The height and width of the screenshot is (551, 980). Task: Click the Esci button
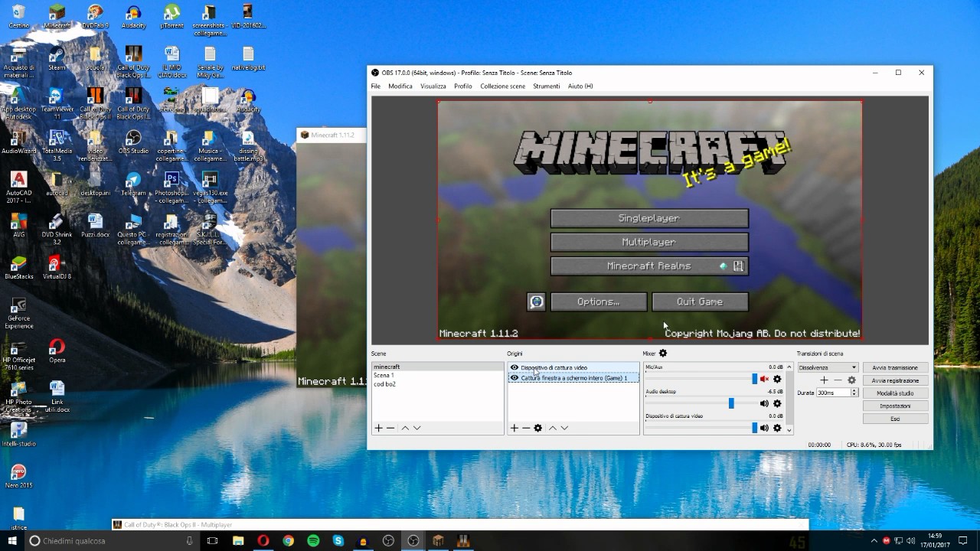[x=895, y=419]
